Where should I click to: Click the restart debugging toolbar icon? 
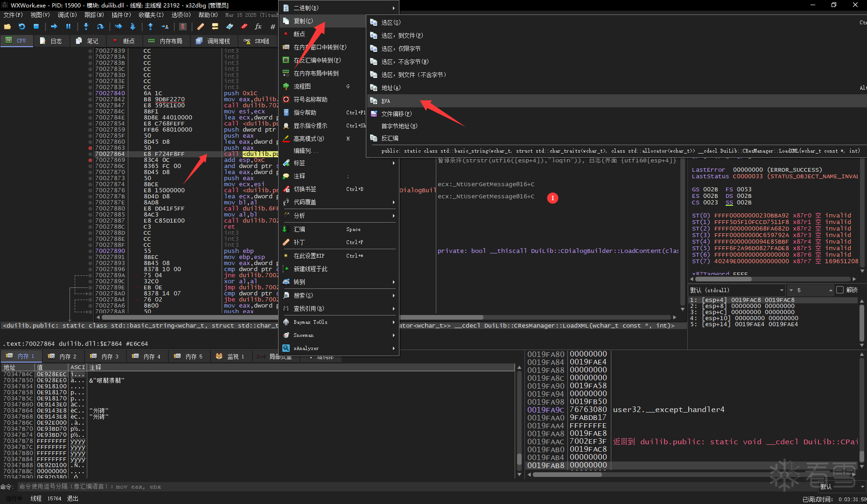21,27
